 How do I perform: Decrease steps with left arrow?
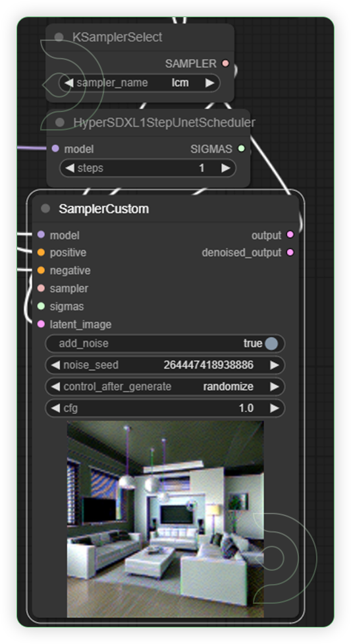[70, 168]
